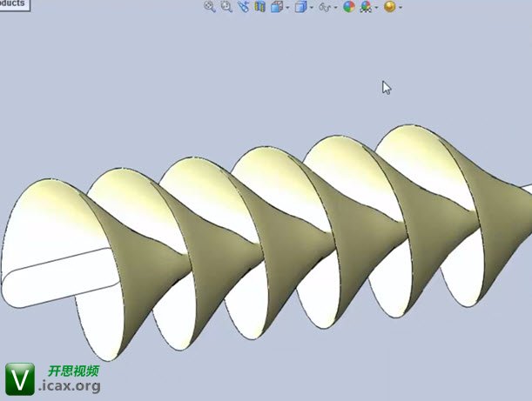Activate the Zoom to Area tool
This screenshot has width=532, height=401.
tap(226, 6)
